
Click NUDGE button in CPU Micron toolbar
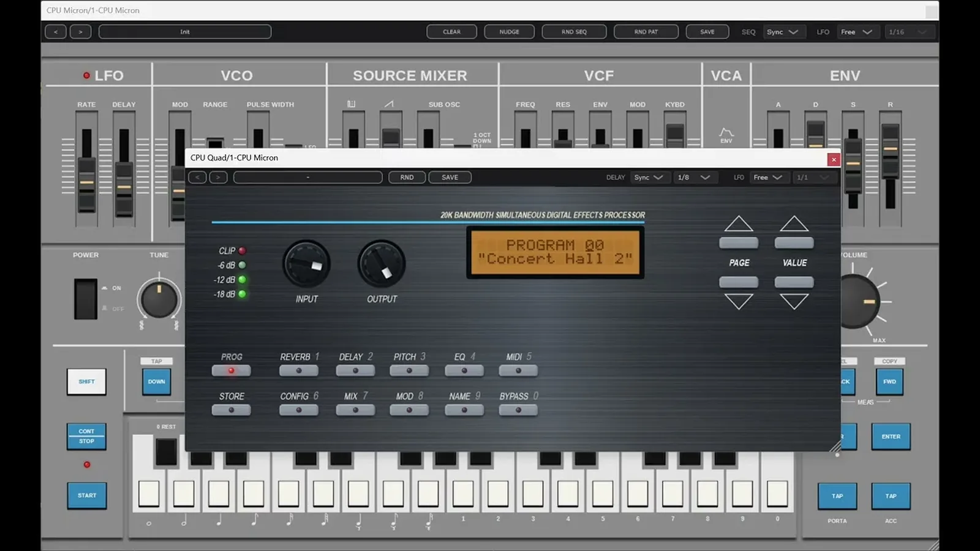pyautogui.click(x=509, y=32)
